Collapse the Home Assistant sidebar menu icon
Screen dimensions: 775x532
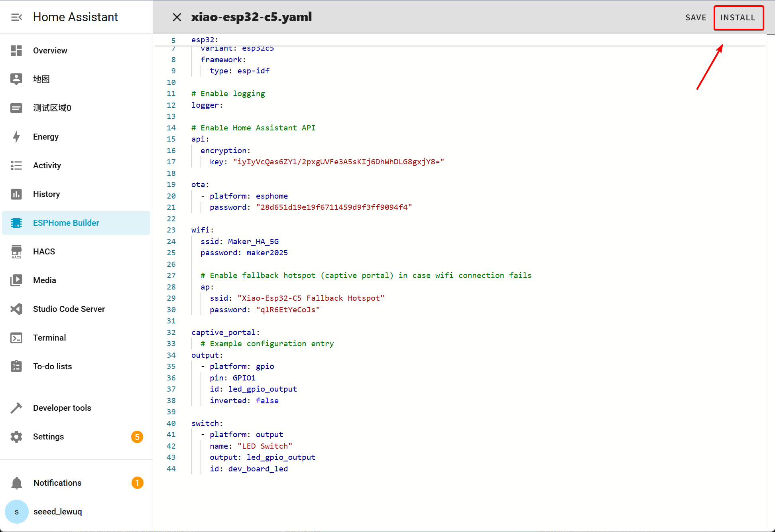[x=16, y=17]
